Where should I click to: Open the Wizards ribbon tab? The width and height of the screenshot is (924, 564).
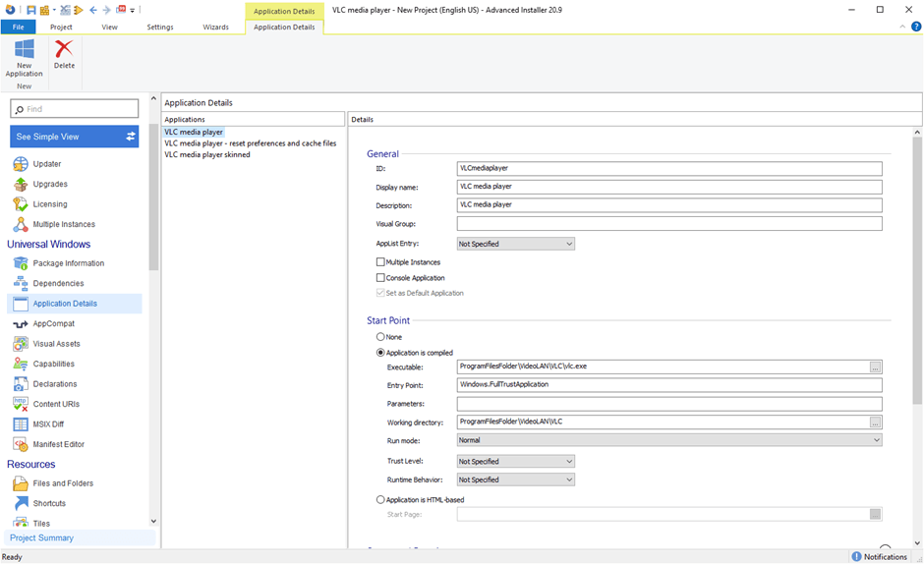215,28
